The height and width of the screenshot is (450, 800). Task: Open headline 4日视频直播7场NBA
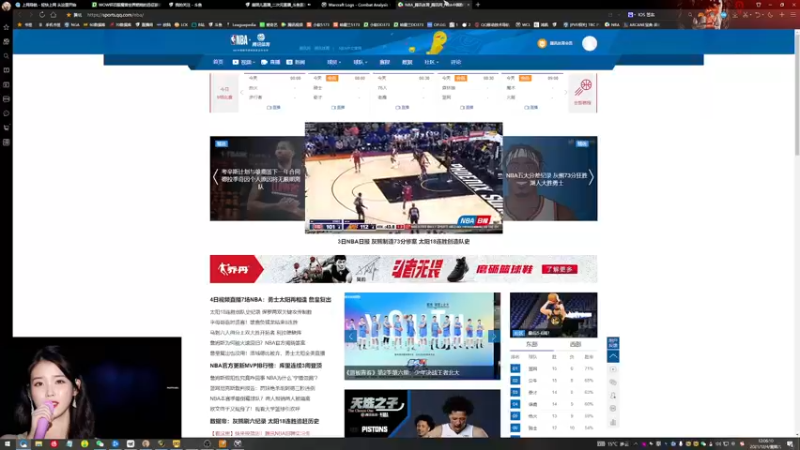(270, 299)
